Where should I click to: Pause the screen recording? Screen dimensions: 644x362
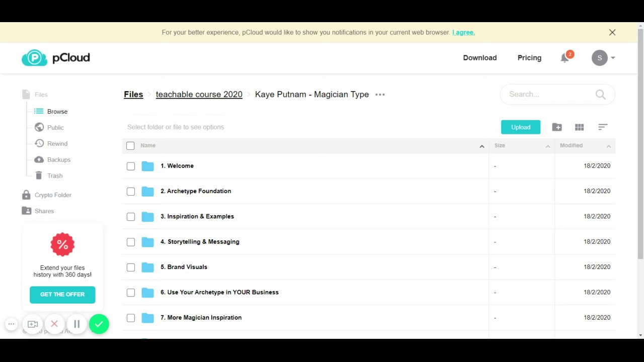click(76, 324)
